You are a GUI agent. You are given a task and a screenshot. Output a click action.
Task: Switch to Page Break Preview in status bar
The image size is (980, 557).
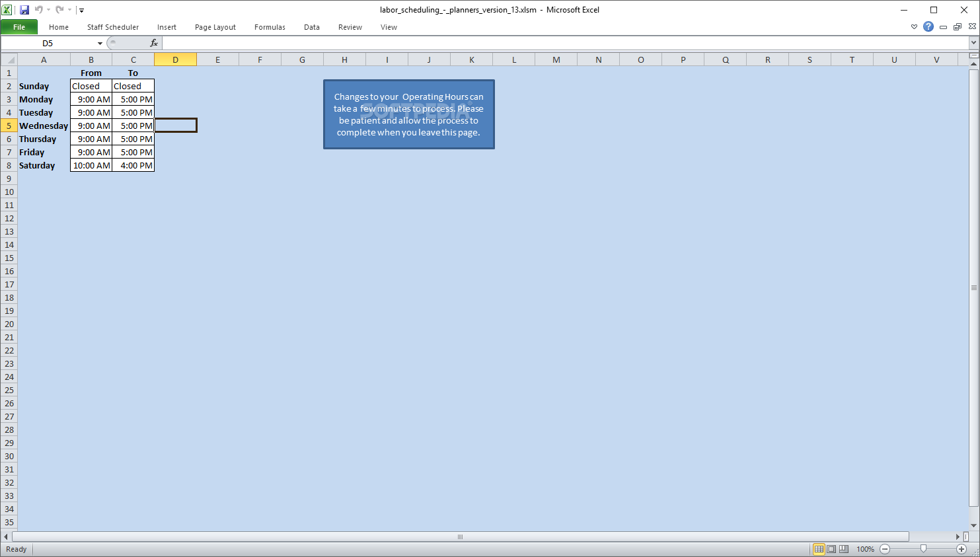[843, 549]
